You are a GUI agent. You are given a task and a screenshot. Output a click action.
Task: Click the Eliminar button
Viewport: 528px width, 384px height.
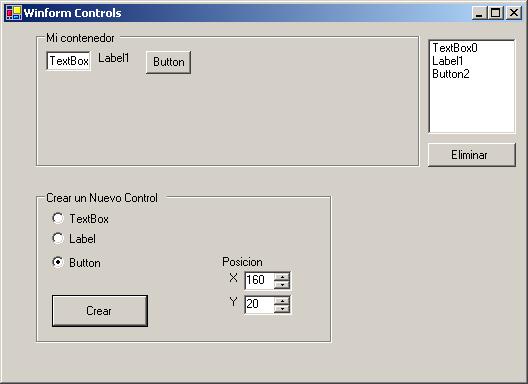pos(471,155)
